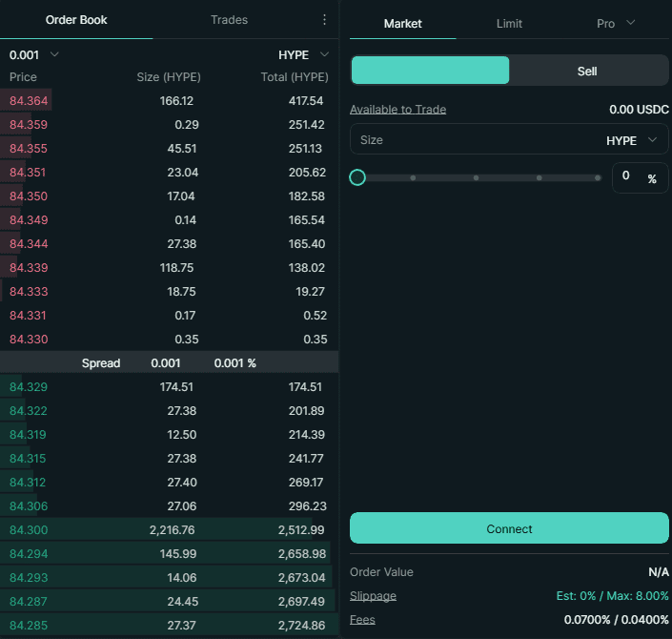Image resolution: width=672 pixels, height=639 pixels.
Task: Select ask price 84.339
Action: (x=29, y=268)
